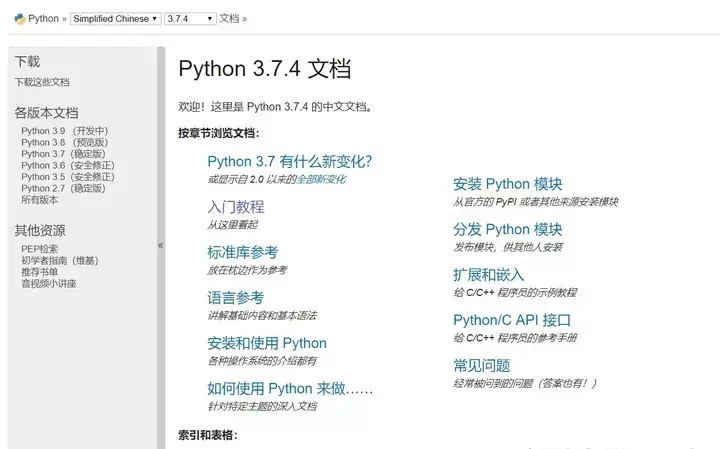
Task: Open Python 3.7 有什么新变化? link
Action: point(289,161)
